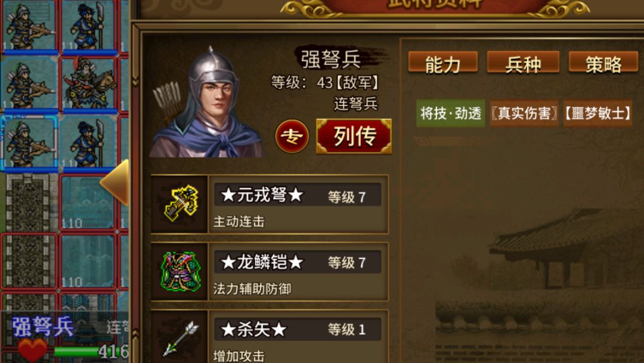Click the 将技·劲透 skill tag

click(451, 113)
